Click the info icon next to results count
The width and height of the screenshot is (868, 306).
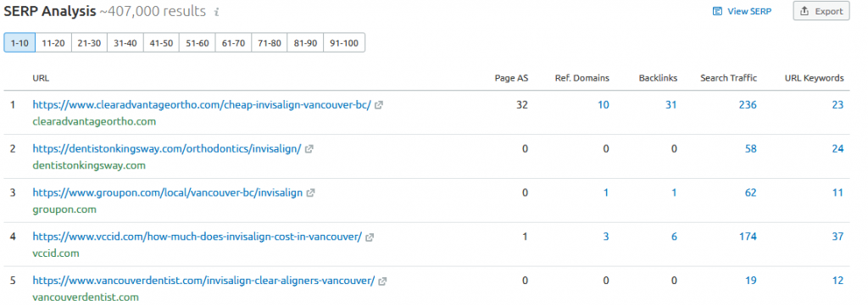[x=216, y=12]
